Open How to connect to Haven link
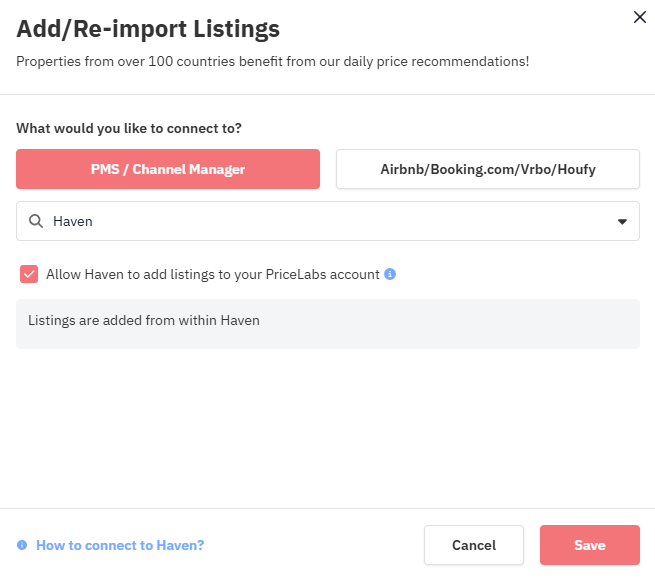 coord(120,545)
